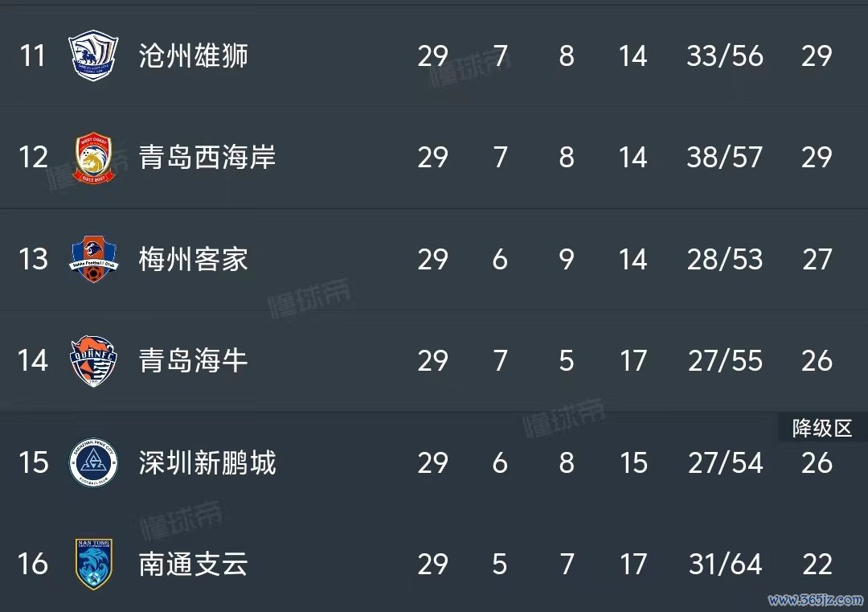Click the 33/56 goals figure for 沧州雄狮

click(x=725, y=56)
